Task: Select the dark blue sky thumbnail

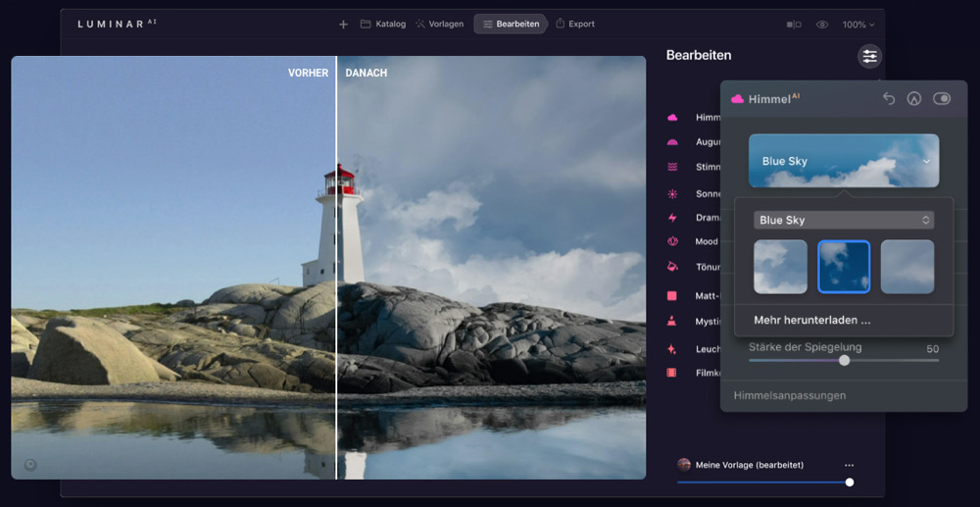Action: point(844,267)
